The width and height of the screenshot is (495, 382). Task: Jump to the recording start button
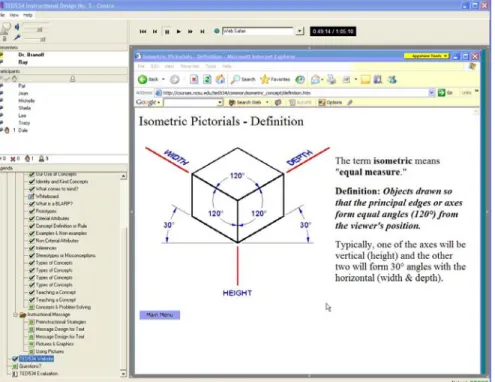point(143,31)
